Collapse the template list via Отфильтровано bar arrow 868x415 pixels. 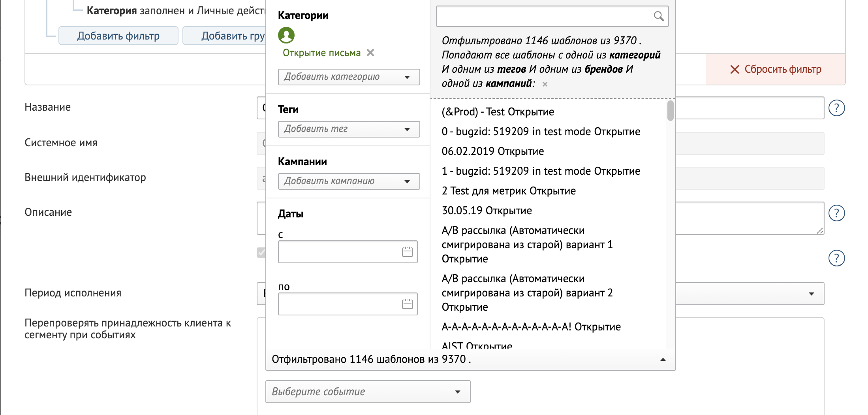click(663, 359)
